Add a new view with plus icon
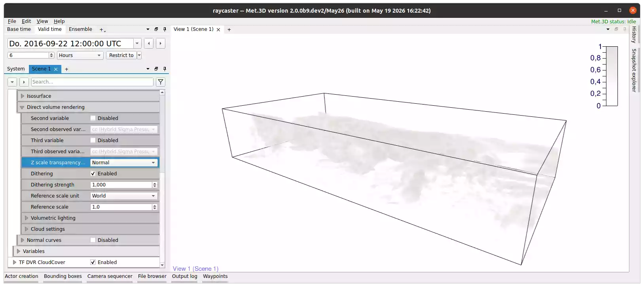Screen dimensions: 644x287 coord(229,30)
